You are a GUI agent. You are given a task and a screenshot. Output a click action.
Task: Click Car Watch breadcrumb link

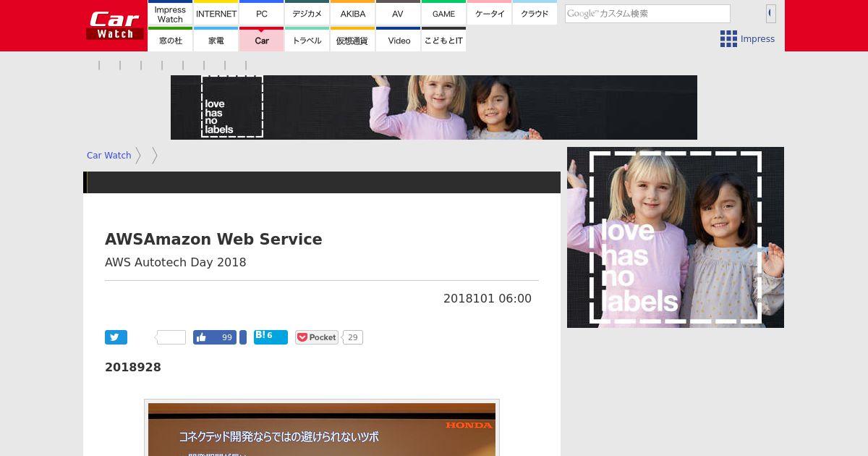coord(109,155)
